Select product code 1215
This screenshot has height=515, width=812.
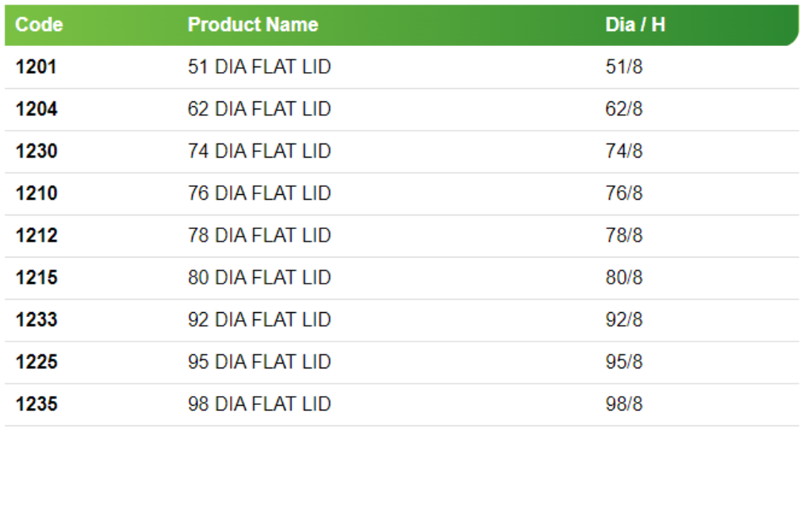coord(36,278)
